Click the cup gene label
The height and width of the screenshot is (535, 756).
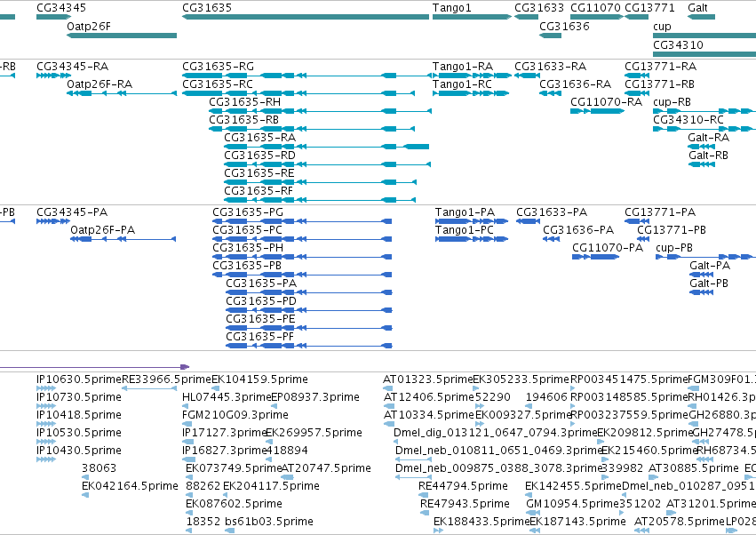[662, 26]
